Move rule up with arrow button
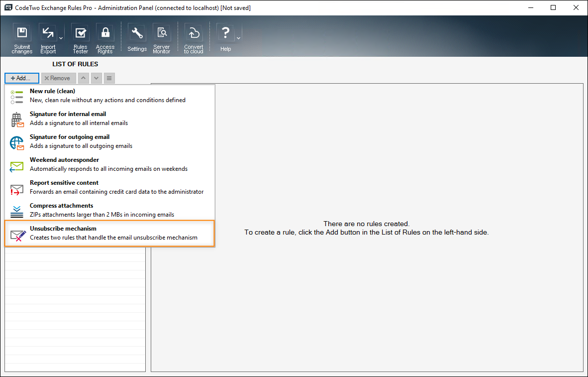The width and height of the screenshot is (588, 377). [x=83, y=78]
